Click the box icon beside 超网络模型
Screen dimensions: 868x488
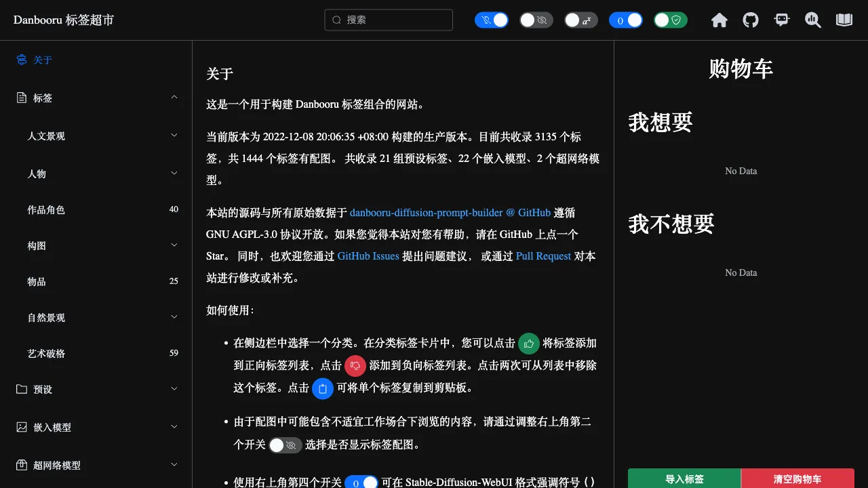22,465
